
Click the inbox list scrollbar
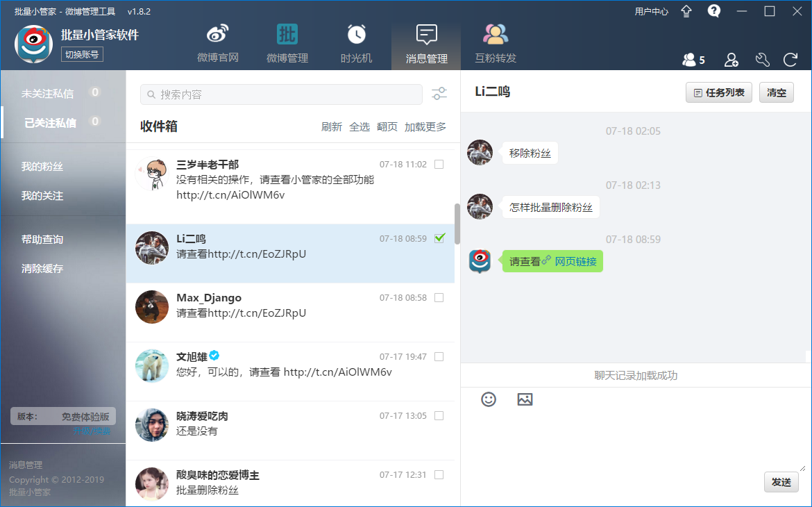point(457,224)
